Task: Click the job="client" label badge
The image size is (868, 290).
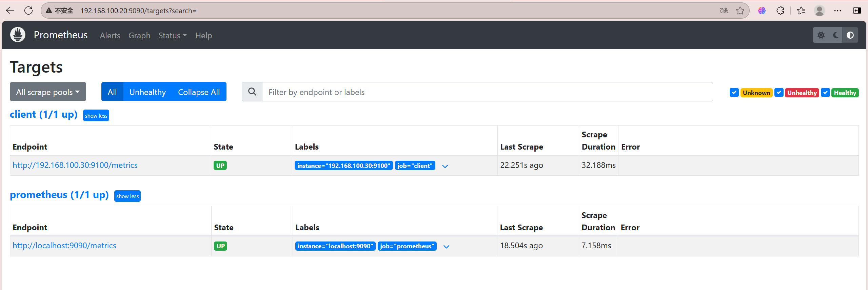Action: (x=415, y=166)
